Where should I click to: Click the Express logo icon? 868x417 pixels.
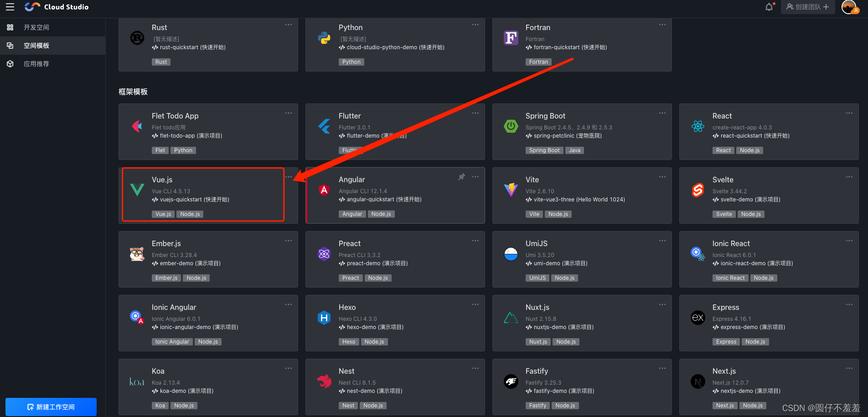(698, 318)
